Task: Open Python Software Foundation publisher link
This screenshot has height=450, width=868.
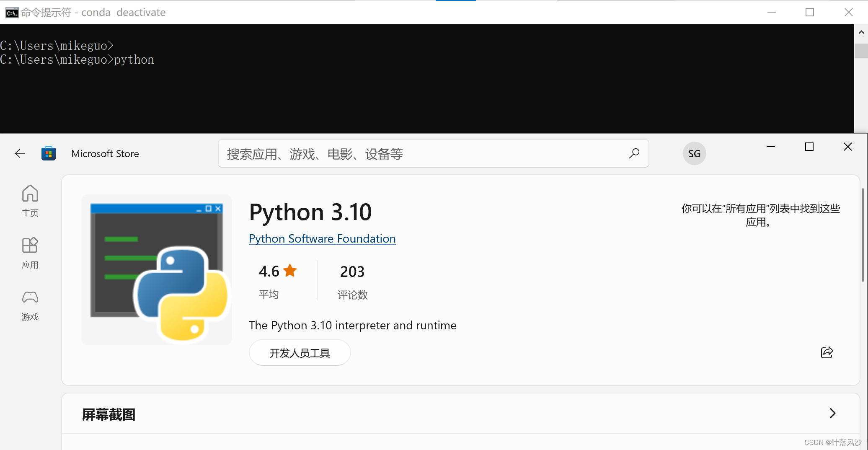Action: coord(322,238)
